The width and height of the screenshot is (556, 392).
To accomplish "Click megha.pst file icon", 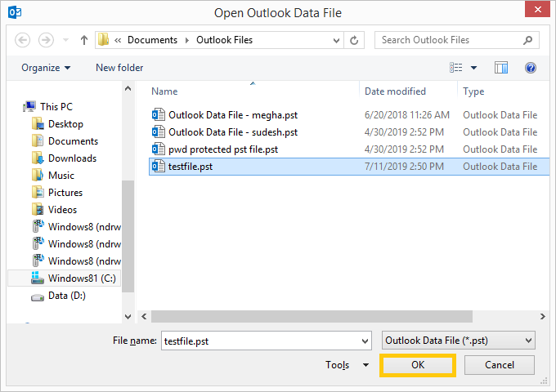I will tap(158, 114).
